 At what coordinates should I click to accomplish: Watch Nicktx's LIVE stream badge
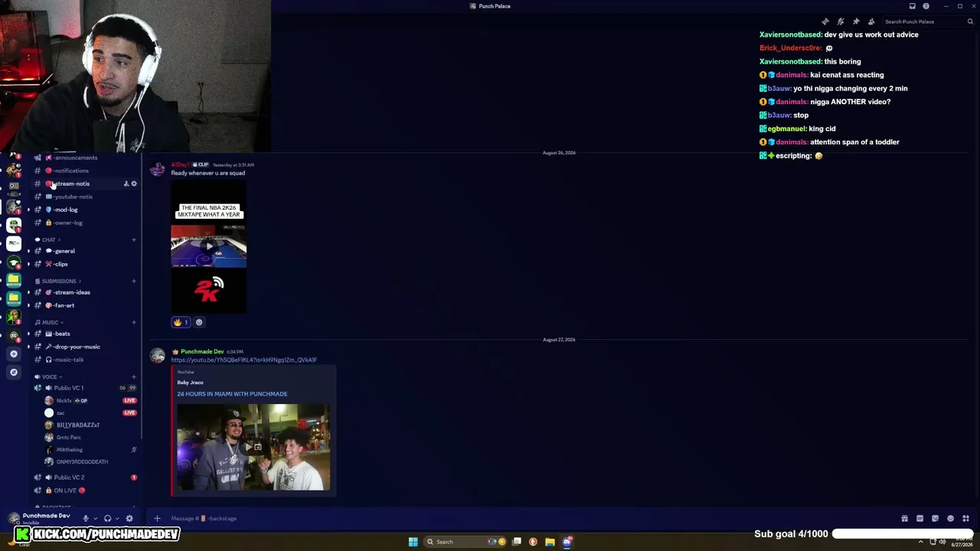click(x=129, y=400)
